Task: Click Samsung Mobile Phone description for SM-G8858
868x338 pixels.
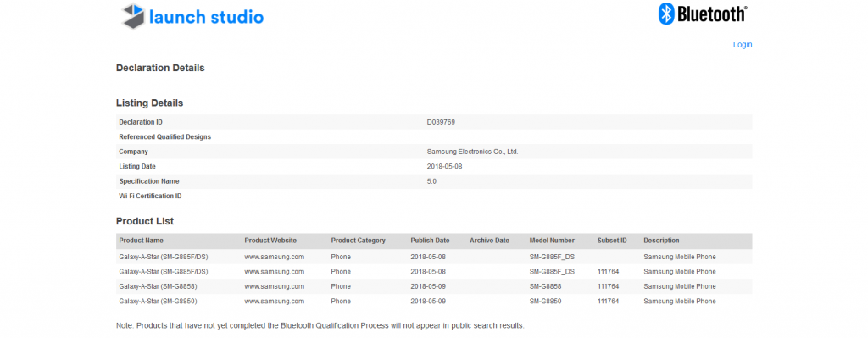Action: [680, 286]
